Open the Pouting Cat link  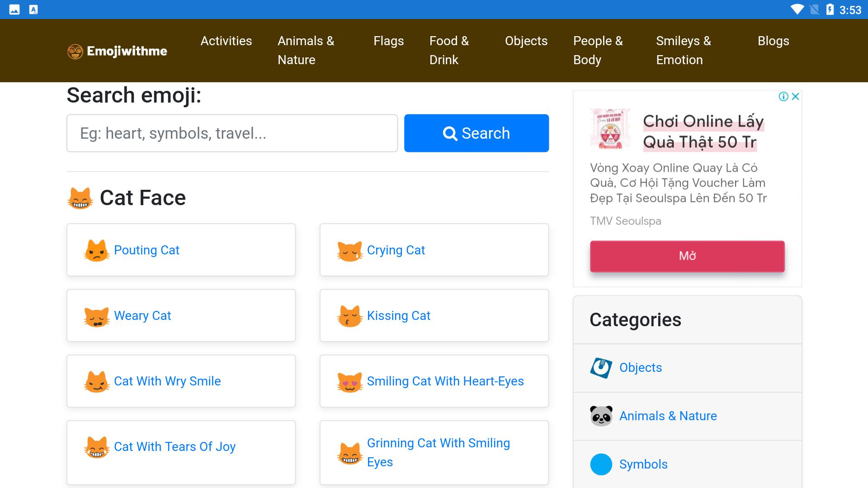[x=146, y=250]
